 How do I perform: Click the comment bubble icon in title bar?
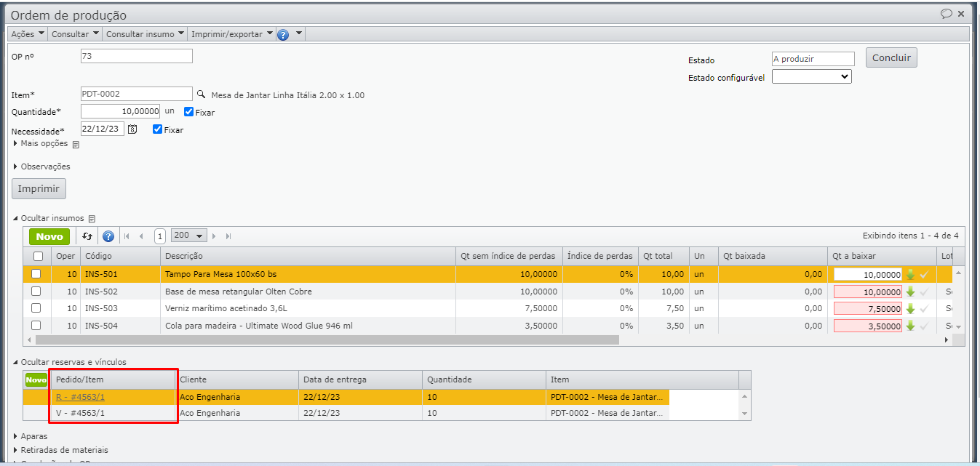(947, 14)
